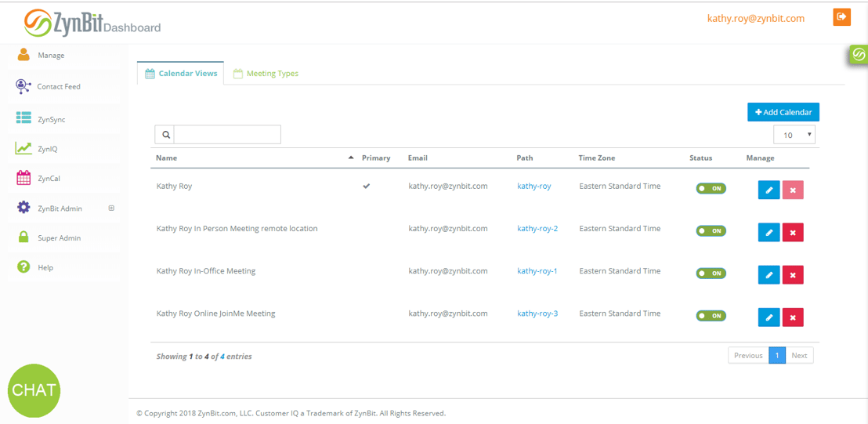Delete the In Person Meeting remote location calendar
Image resolution: width=868 pixels, height=424 pixels.
793,233
